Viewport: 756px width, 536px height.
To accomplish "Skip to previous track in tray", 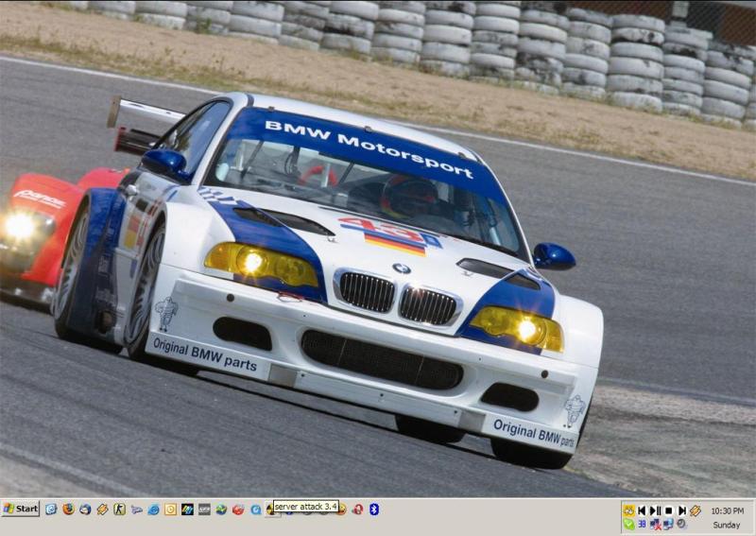I will 642,510.
